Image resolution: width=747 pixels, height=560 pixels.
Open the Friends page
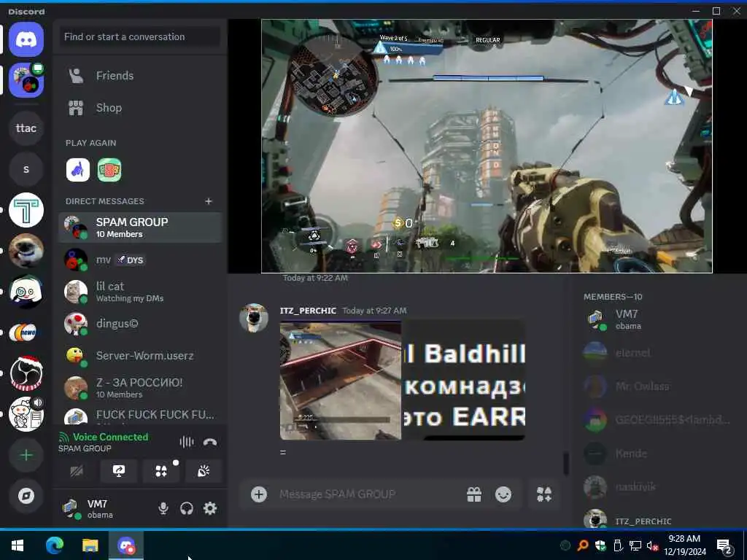(x=140, y=76)
